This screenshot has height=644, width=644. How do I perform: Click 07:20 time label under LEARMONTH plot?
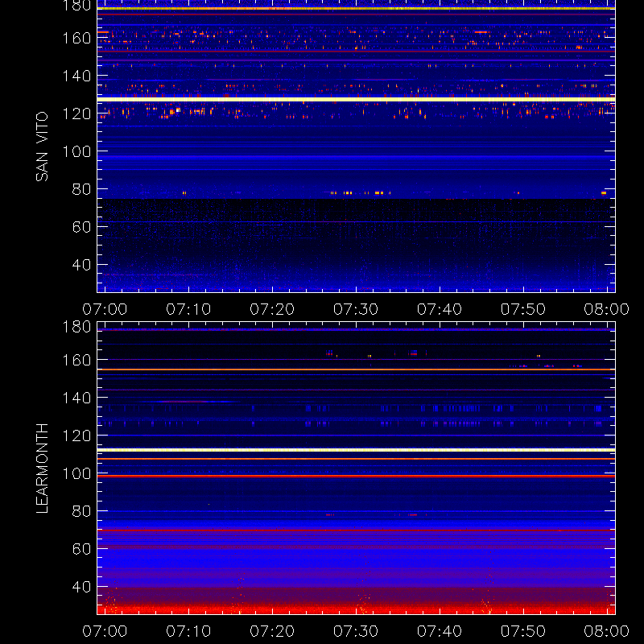(x=272, y=631)
